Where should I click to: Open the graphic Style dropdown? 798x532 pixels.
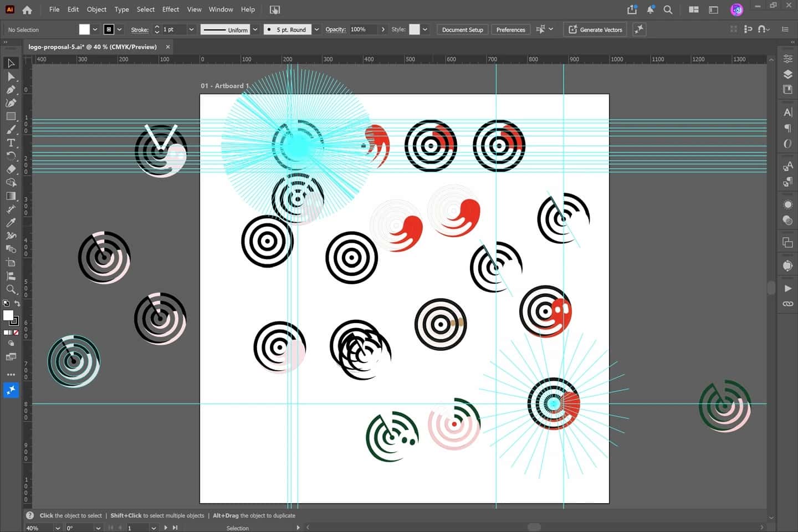pyautogui.click(x=425, y=29)
